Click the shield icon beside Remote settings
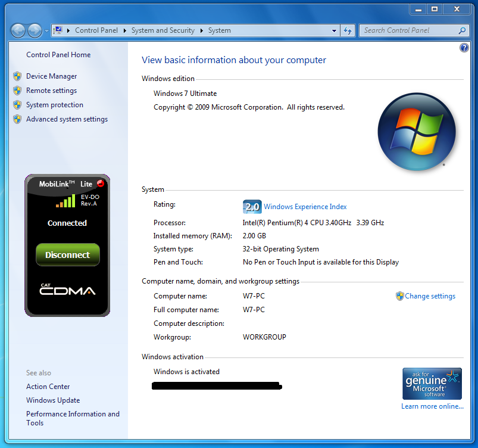This screenshot has height=448, width=478. 17,91
